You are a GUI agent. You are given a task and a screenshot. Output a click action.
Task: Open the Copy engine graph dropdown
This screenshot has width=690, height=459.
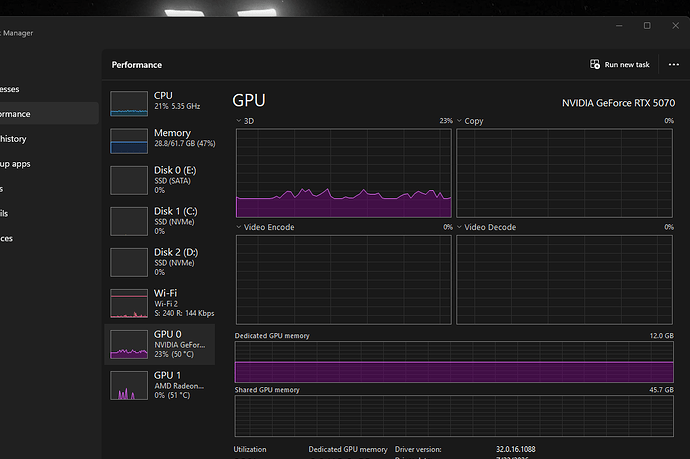pyautogui.click(x=459, y=121)
